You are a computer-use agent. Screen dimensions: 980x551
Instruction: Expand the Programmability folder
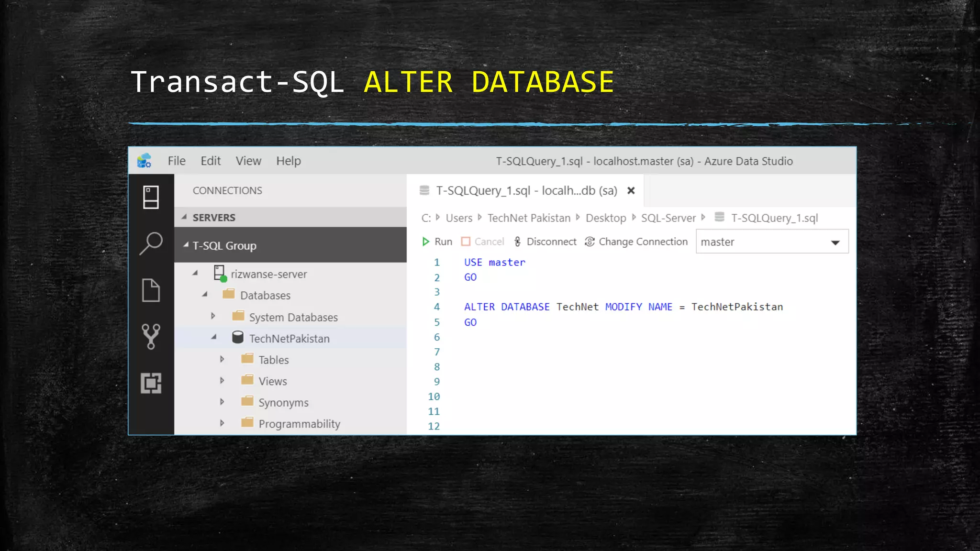pos(222,423)
